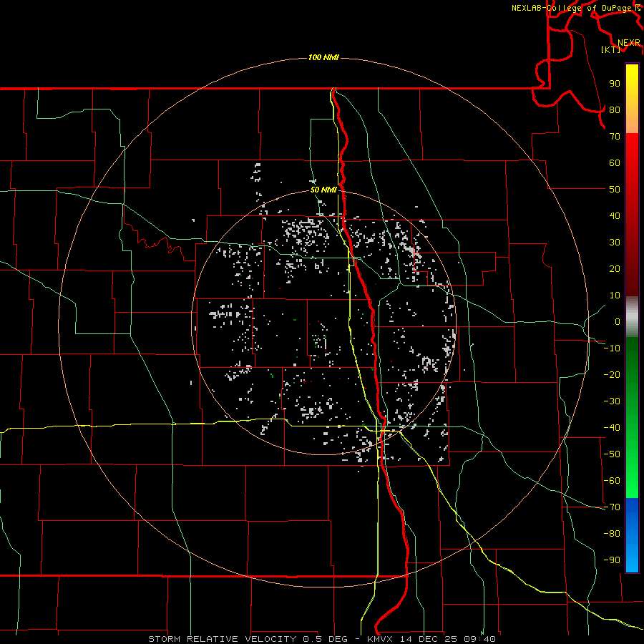Click the "KMVX" radar site identifier
Screen dimensions: 644x644
(380, 639)
